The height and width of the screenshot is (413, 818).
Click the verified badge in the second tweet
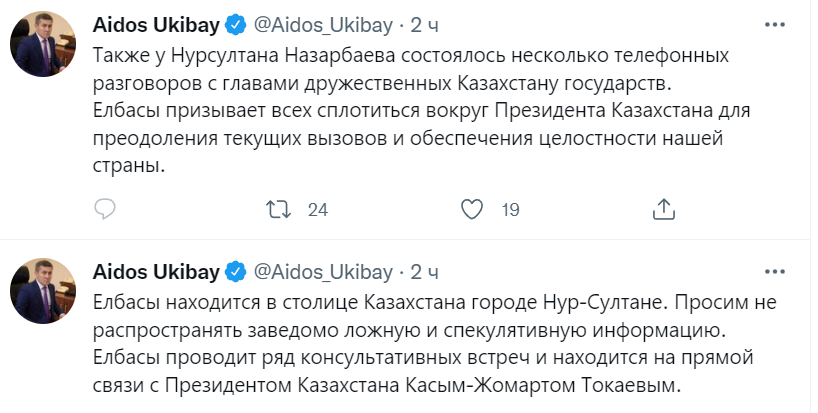(236, 271)
